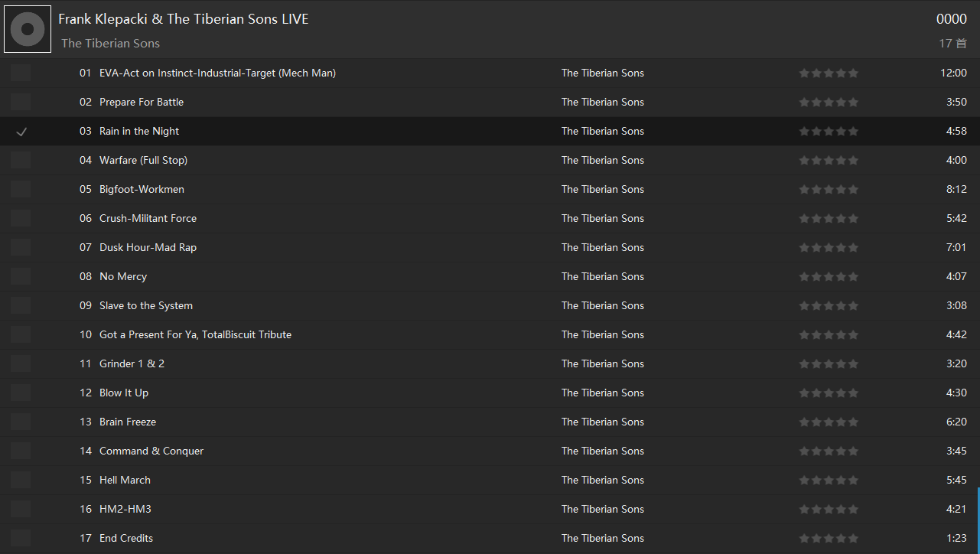Select the 'Dusk Hour-Mad Rap' track row
This screenshot has height=554, width=980.
(x=148, y=248)
